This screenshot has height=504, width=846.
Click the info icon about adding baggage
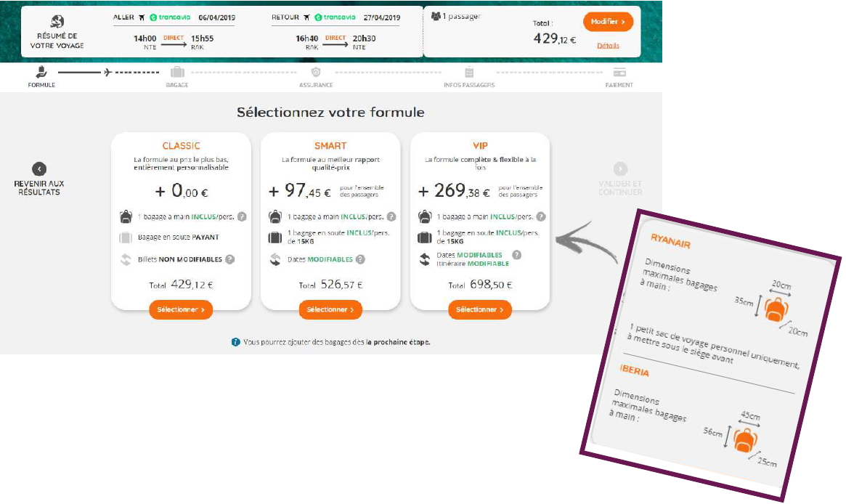[x=235, y=342]
